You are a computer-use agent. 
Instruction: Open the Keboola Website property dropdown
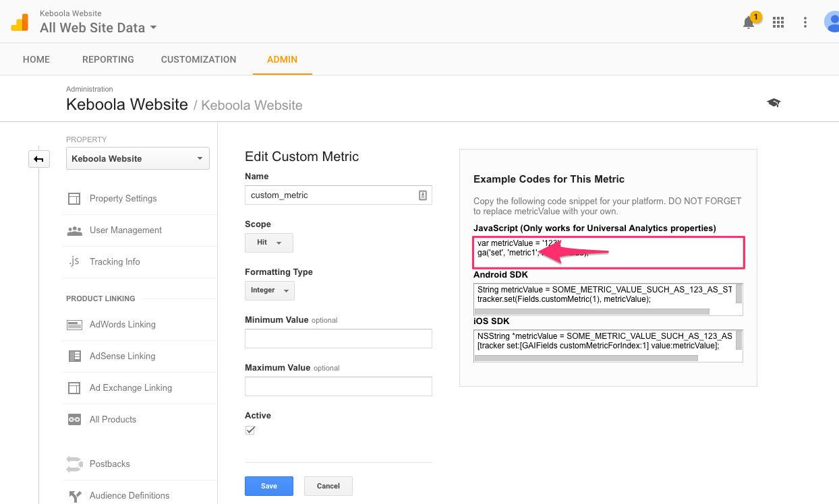point(138,158)
